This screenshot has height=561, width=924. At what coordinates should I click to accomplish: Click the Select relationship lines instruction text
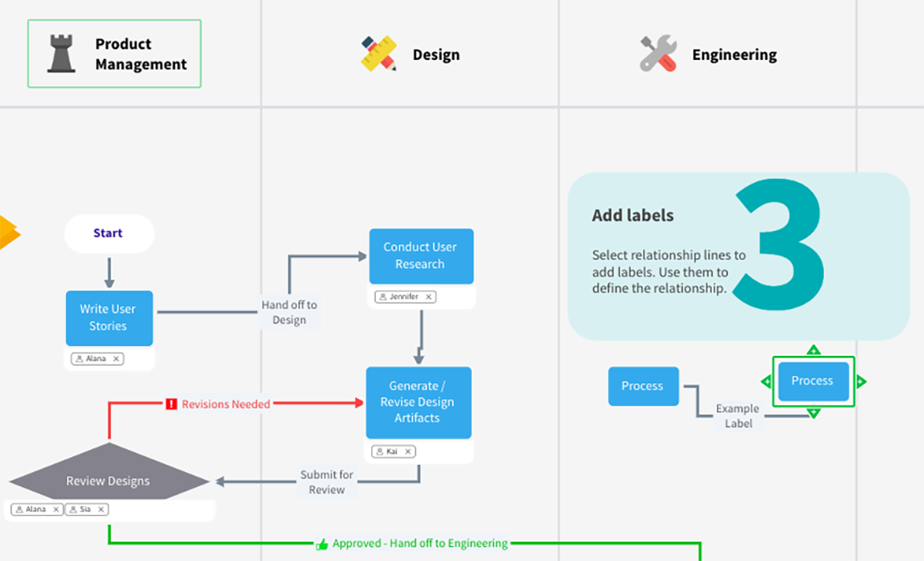[669, 272]
